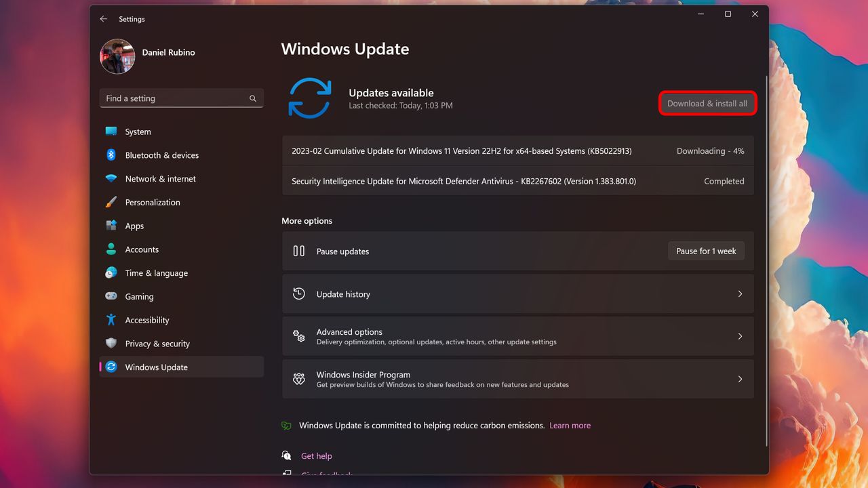This screenshot has height=488, width=868.
Task: Expand Advanced options chevron
Action: [x=740, y=336]
